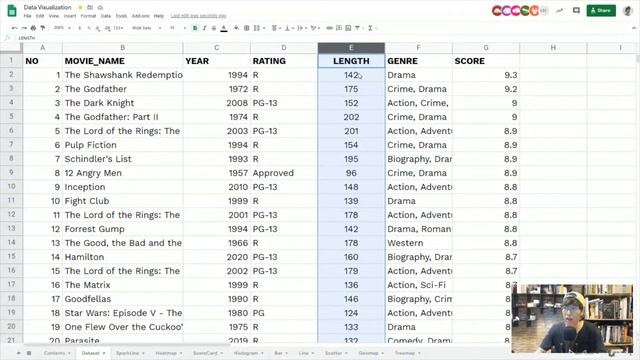Open the Edit menu
640x360 pixels.
(x=40, y=16)
